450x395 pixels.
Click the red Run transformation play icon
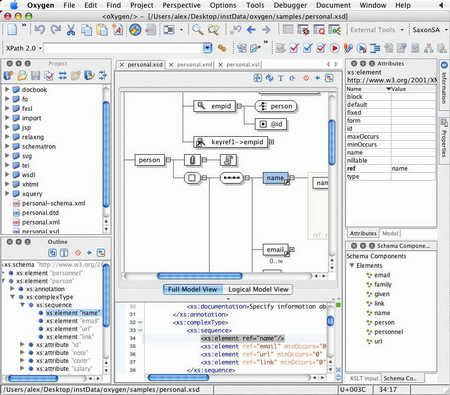[x=334, y=48]
